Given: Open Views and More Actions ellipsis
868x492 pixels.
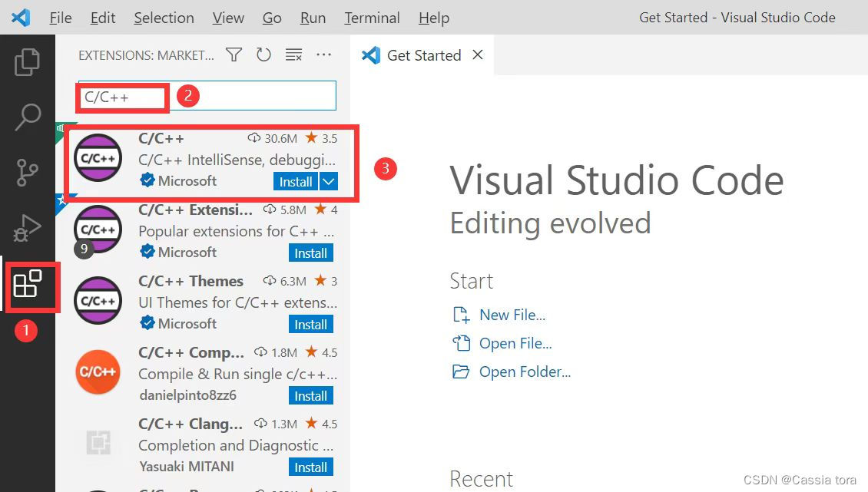Looking at the screenshot, I should (324, 54).
